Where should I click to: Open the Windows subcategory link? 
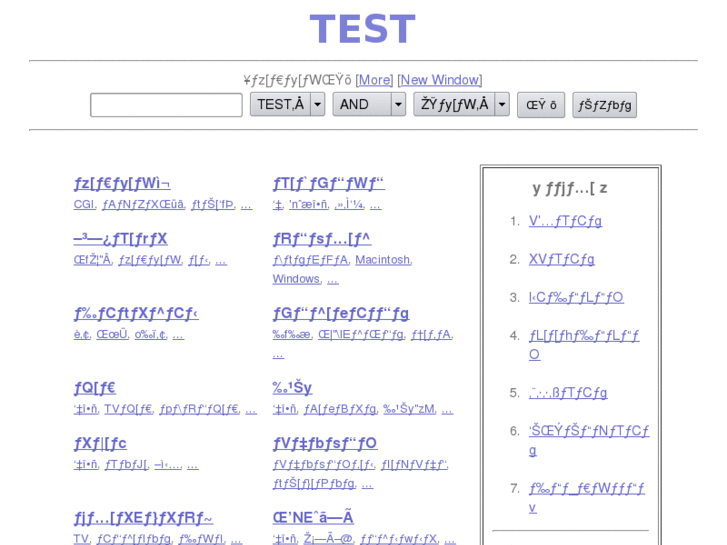click(296, 279)
